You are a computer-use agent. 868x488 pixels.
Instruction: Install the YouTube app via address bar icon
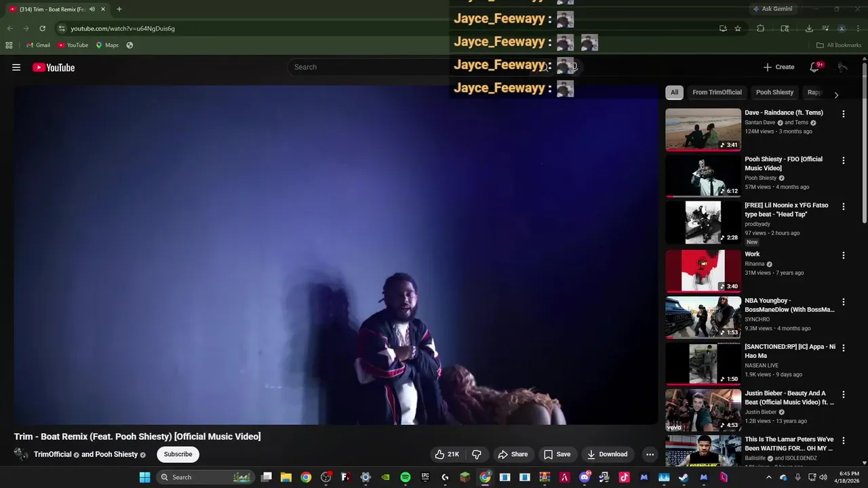723,28
